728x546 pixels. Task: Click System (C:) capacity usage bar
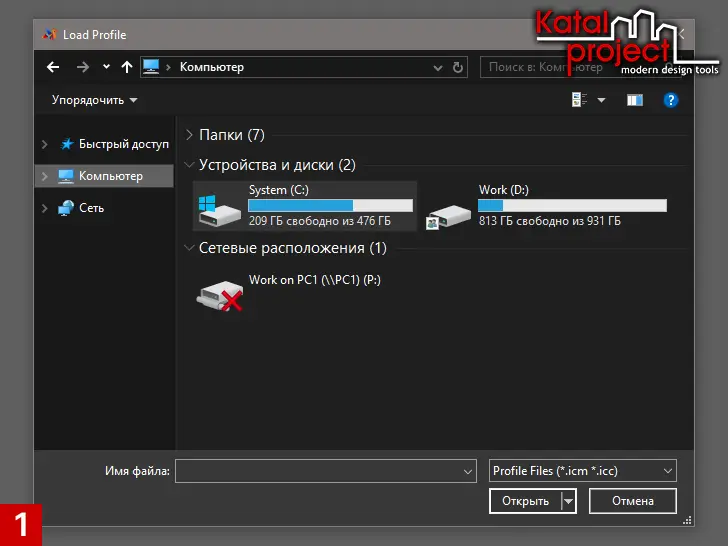pos(331,205)
